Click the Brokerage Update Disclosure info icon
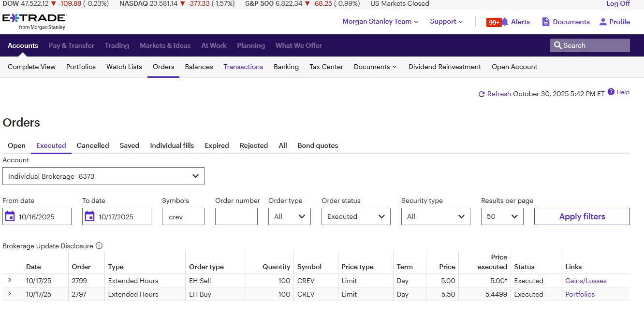The image size is (644, 315). 99,246
